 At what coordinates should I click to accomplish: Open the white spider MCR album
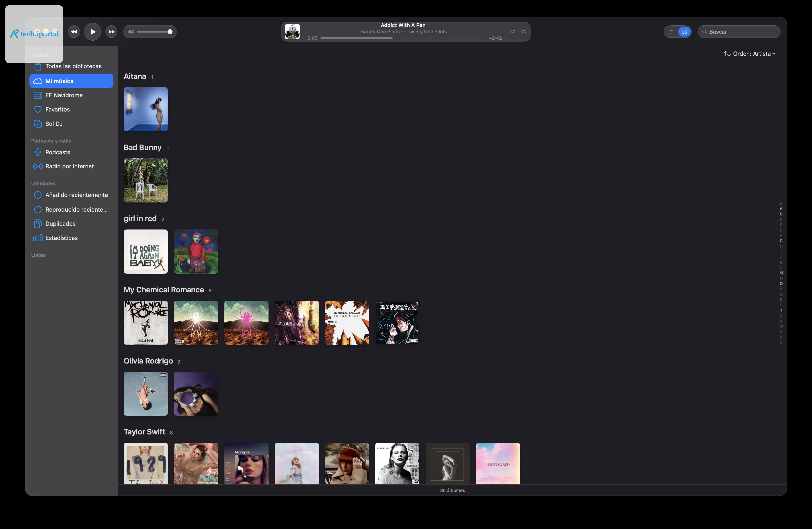pyautogui.click(x=196, y=323)
